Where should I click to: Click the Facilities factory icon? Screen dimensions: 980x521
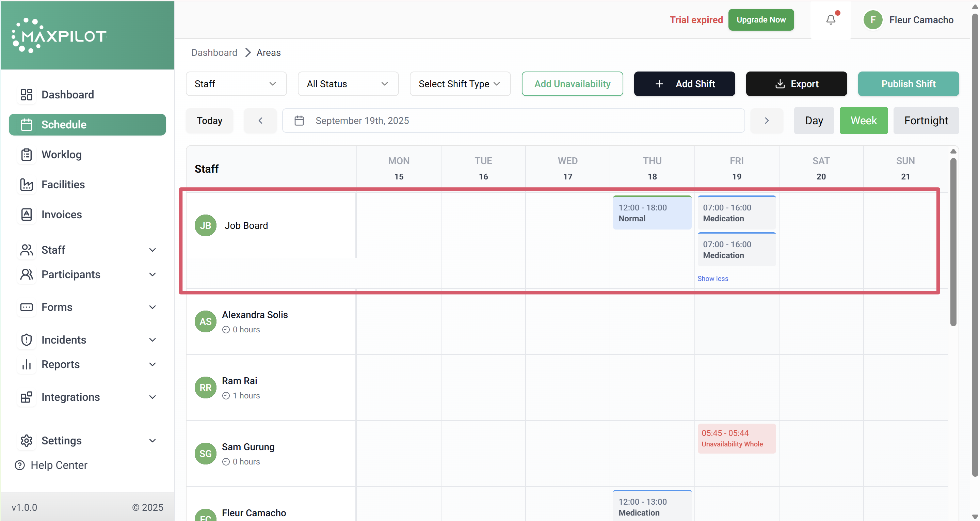coord(26,185)
